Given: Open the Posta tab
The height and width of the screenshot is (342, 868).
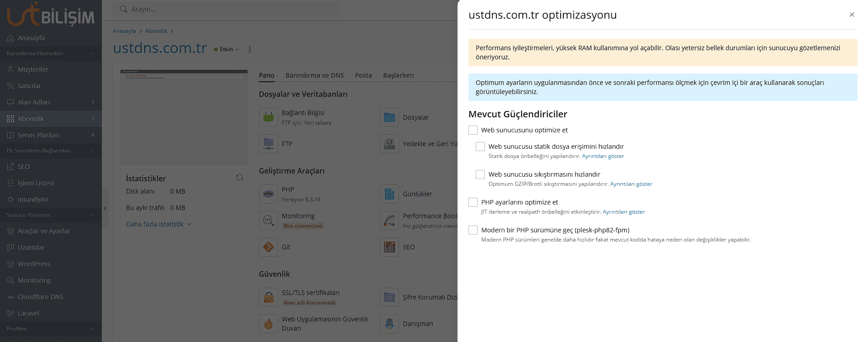Looking at the screenshot, I should pyautogui.click(x=363, y=75).
